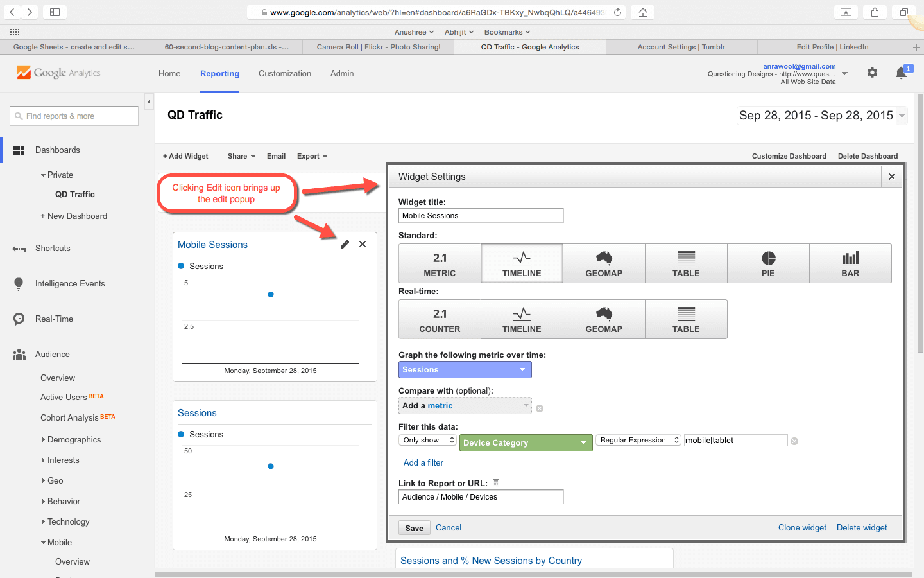Open the Export dropdown menu

click(x=312, y=157)
